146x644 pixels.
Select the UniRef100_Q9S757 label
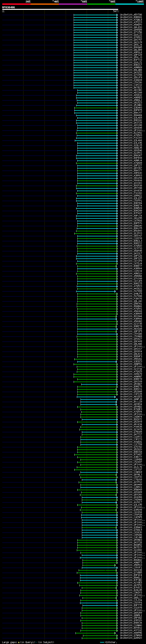tap(131, 40)
